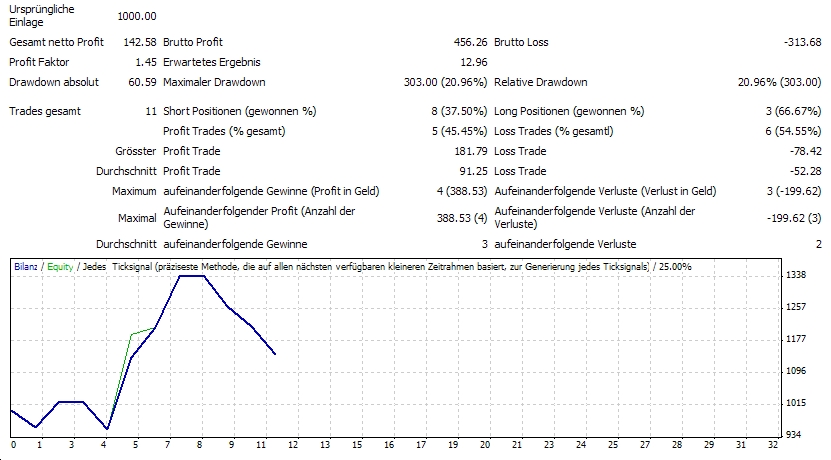
Task: Click the Bilanz legend label
Action: (25, 267)
